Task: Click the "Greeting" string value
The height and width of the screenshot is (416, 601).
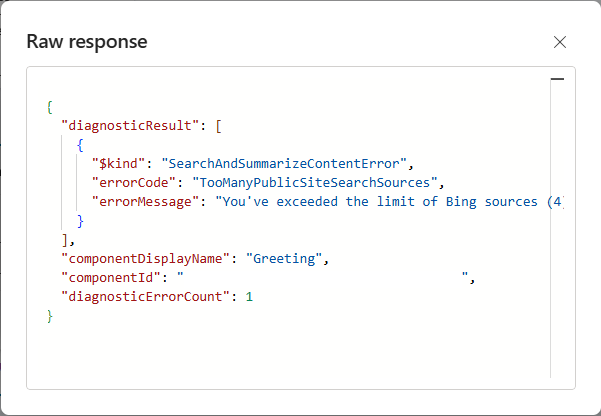Action: tap(289, 259)
